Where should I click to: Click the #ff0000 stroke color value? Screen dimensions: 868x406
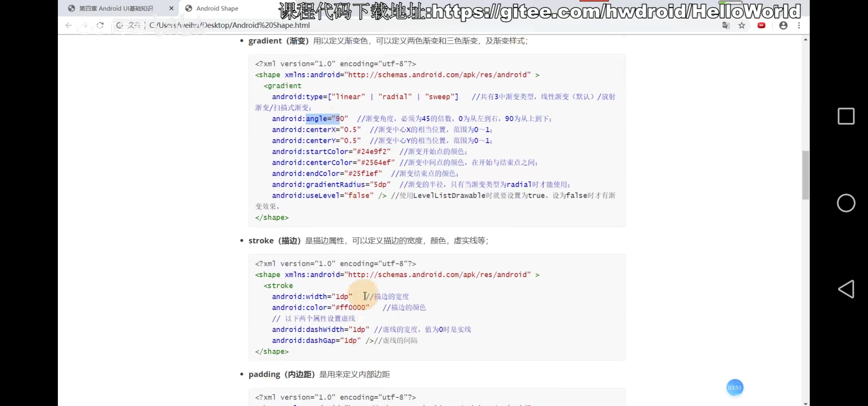[x=351, y=308]
